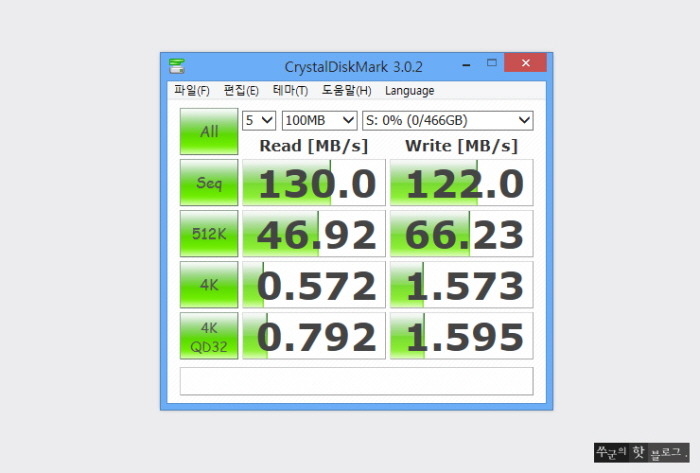
Task: Select the 4K QD32 write result 1.595
Action: click(462, 336)
